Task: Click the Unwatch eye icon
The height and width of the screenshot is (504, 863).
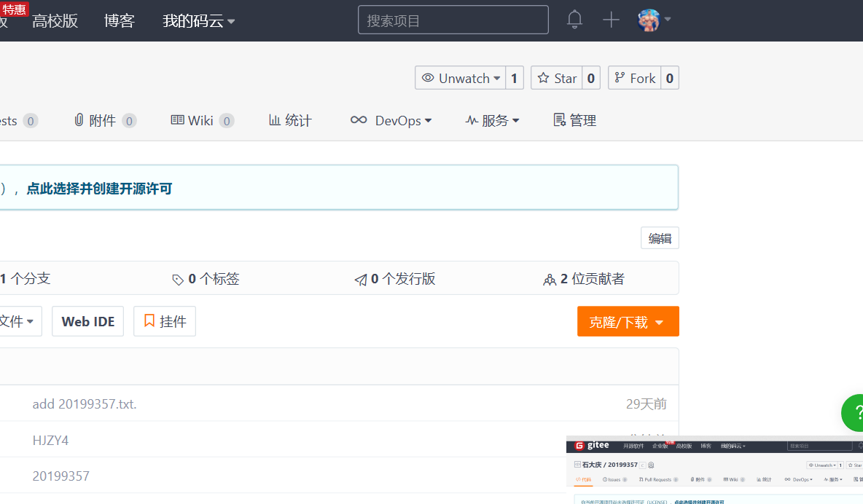Action: [x=428, y=78]
